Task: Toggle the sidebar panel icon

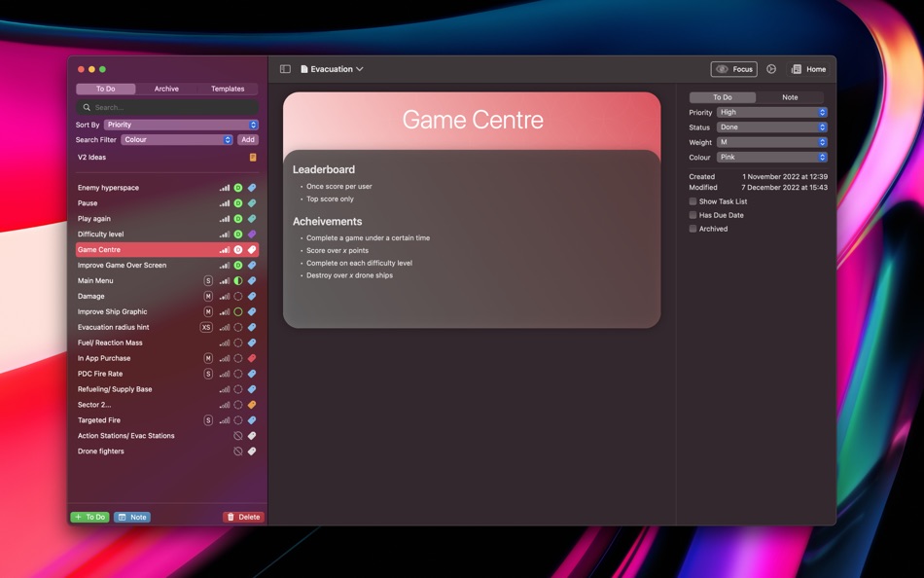Action: click(285, 69)
